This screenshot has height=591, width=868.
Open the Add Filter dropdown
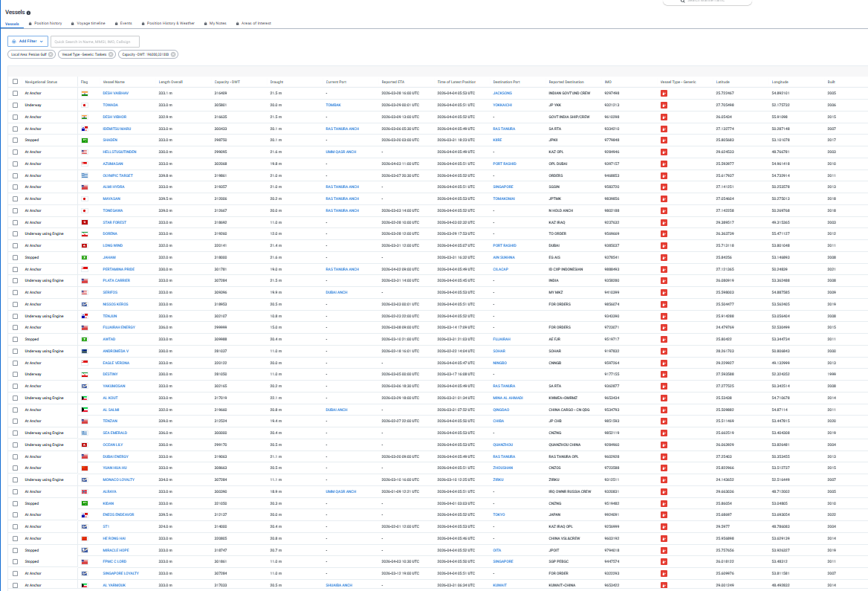point(27,42)
